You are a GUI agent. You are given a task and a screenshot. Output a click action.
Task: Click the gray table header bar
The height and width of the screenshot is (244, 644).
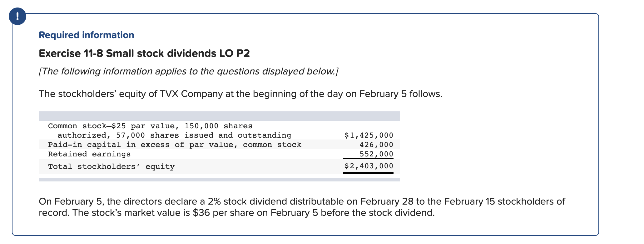(x=219, y=116)
